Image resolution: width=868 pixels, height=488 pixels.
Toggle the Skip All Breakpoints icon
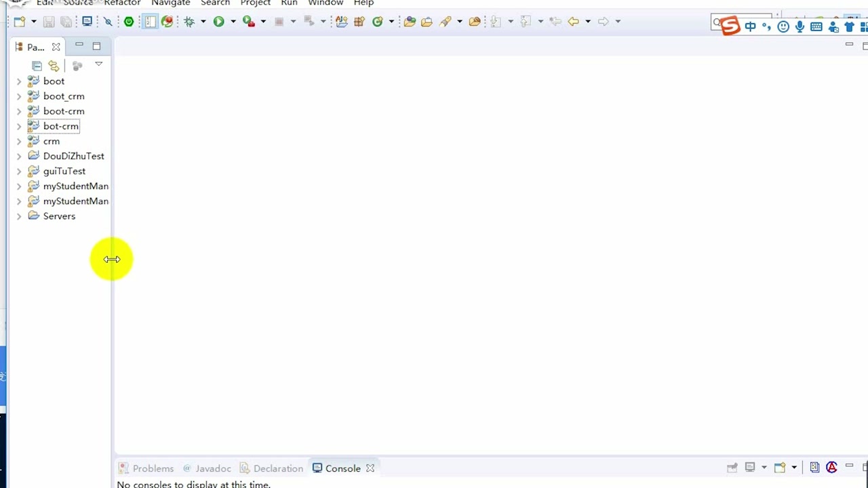(x=108, y=22)
